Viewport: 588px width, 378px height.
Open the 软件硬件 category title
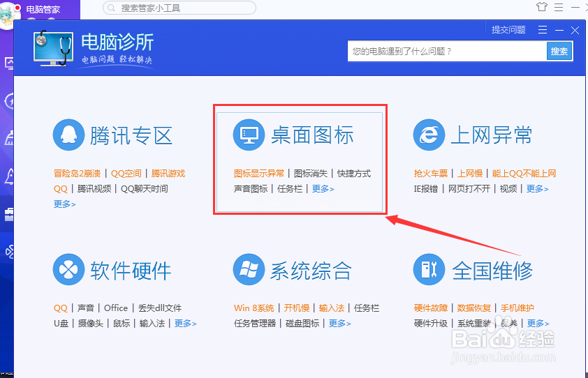pyautogui.click(x=131, y=270)
